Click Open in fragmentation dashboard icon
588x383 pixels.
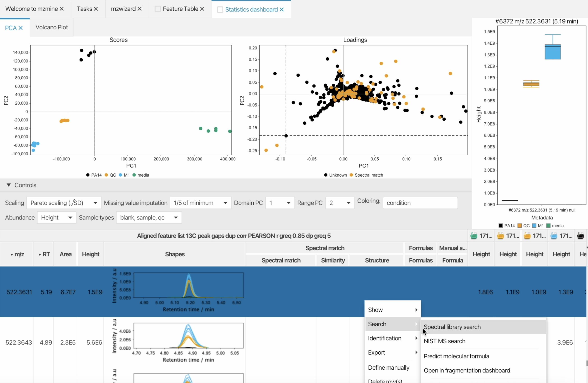(467, 370)
